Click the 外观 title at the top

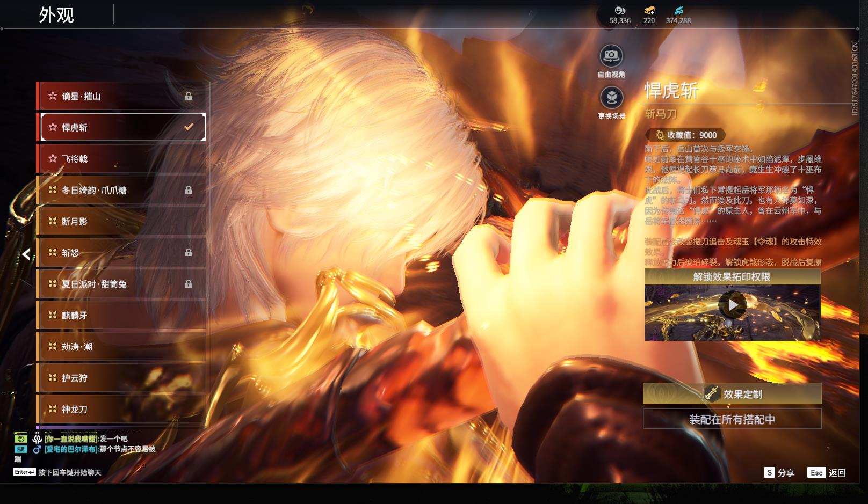click(x=56, y=15)
